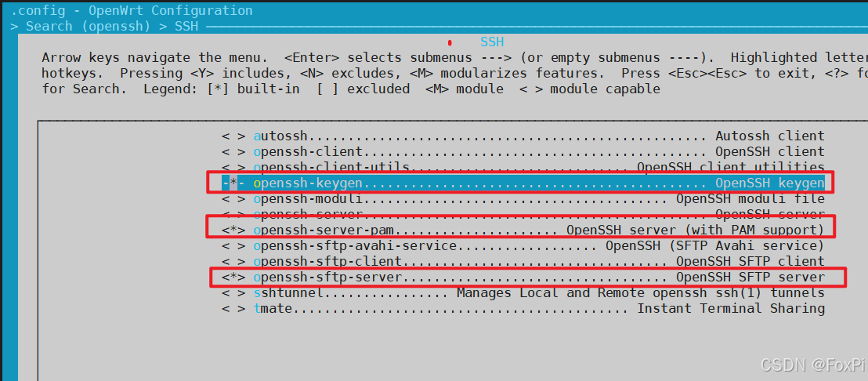Select the openssh-moduli package name

click(309, 199)
